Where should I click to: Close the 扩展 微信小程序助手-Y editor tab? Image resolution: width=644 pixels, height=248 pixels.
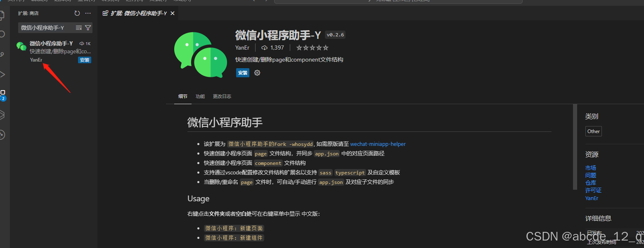click(173, 13)
